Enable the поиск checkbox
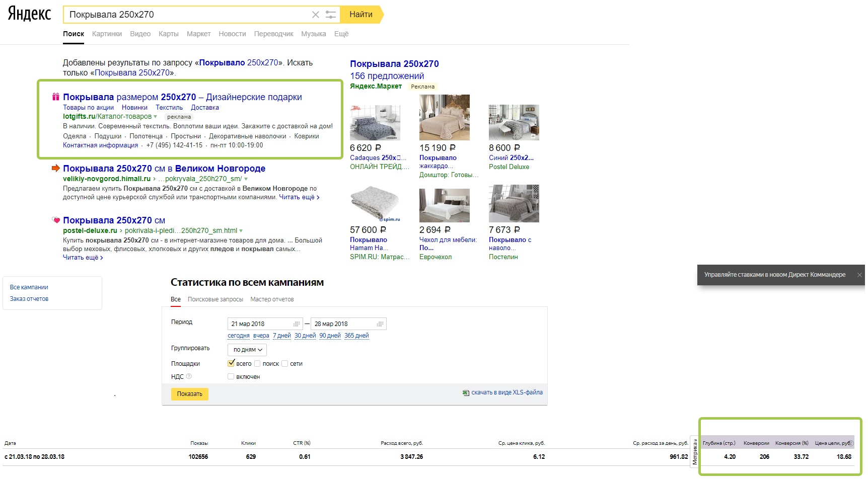The image size is (868, 481). tap(257, 364)
